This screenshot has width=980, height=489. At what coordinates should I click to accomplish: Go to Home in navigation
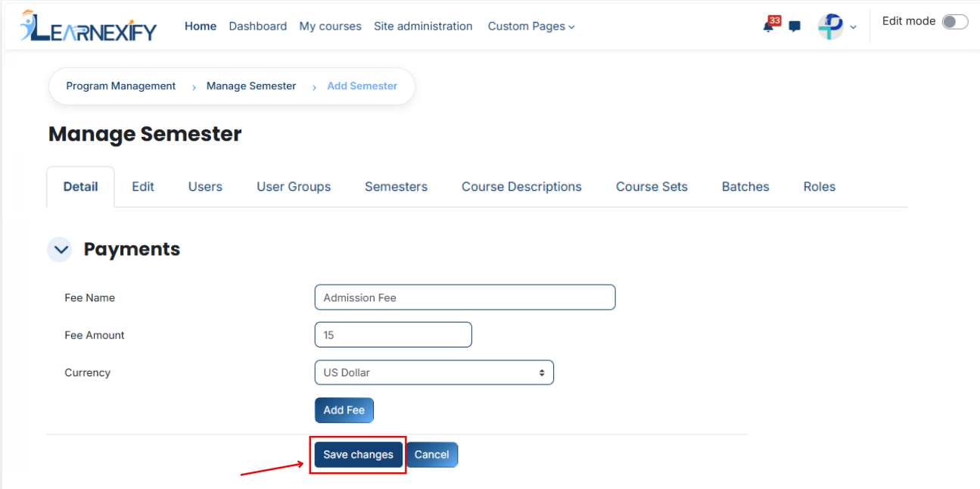201,26
